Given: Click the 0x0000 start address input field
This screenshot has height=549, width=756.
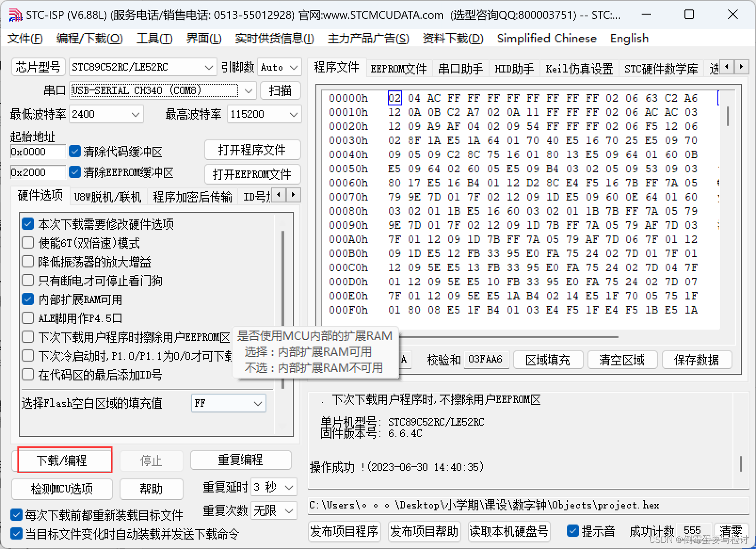Looking at the screenshot, I should click(x=38, y=152).
